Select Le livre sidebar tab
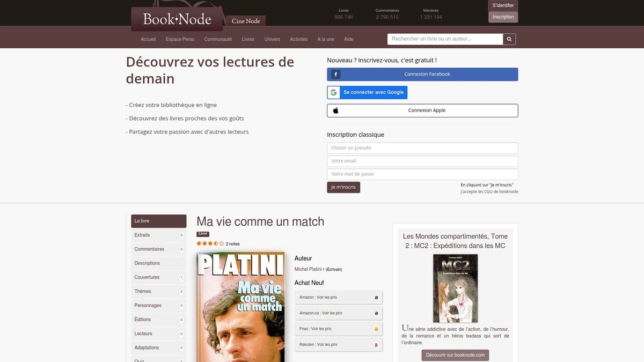Screen dimensions: 644x362 [x=159, y=221]
